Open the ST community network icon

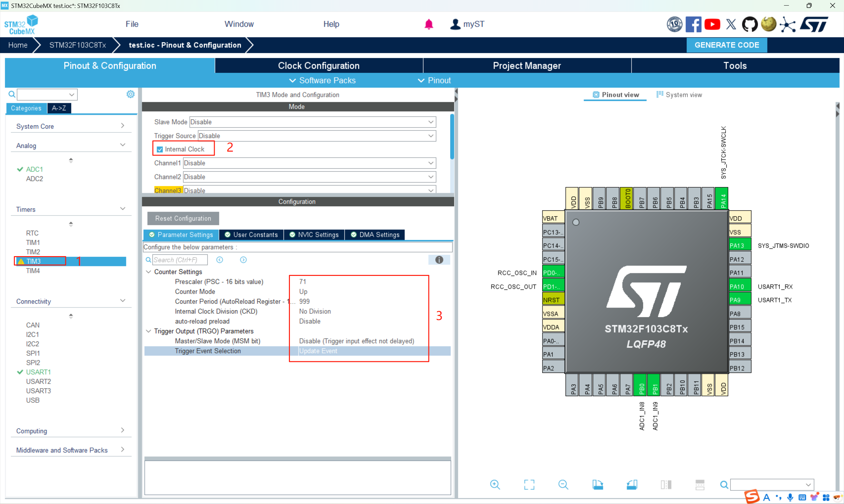[788, 24]
